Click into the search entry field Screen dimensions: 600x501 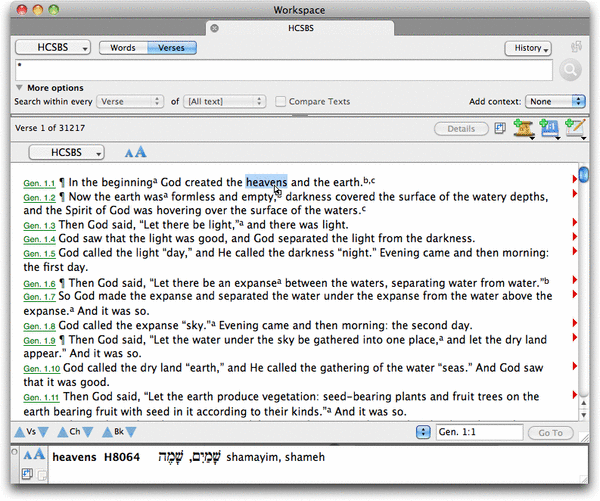(284, 70)
